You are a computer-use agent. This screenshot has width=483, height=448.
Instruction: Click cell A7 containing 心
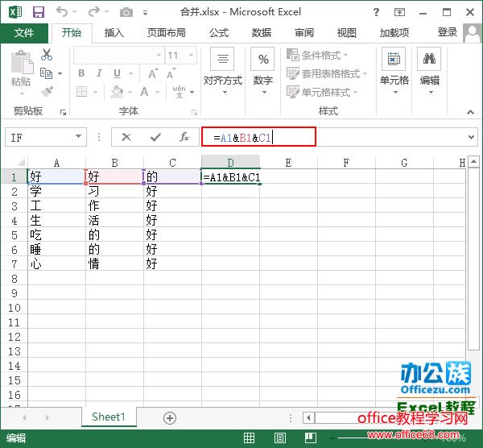coord(56,264)
